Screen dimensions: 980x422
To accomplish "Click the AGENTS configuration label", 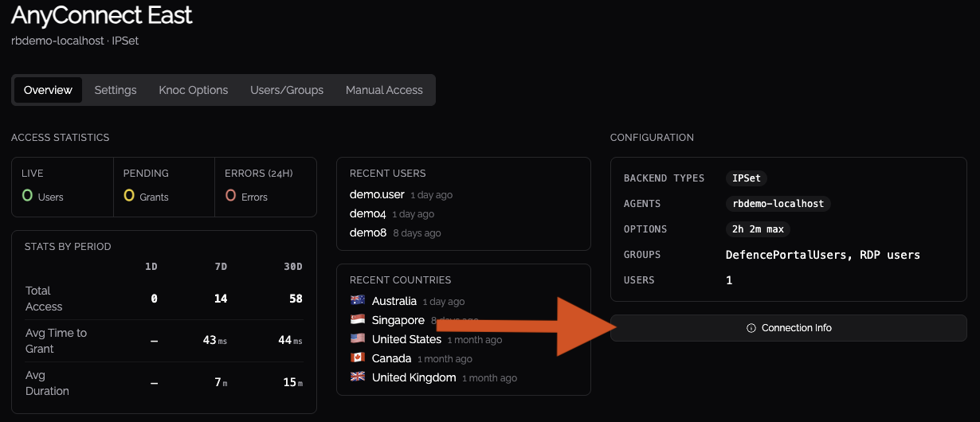I will 642,204.
